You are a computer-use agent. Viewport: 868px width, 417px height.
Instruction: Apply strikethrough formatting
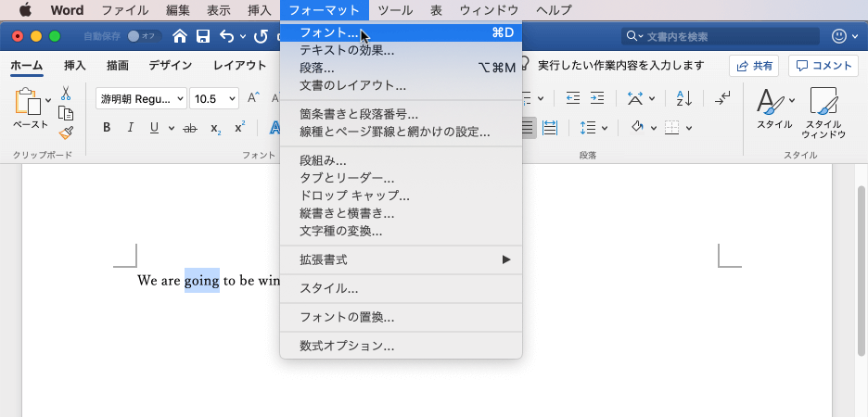190,128
